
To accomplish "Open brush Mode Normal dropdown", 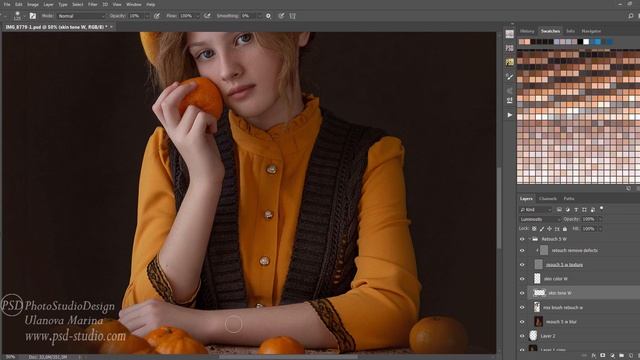I will pos(81,16).
